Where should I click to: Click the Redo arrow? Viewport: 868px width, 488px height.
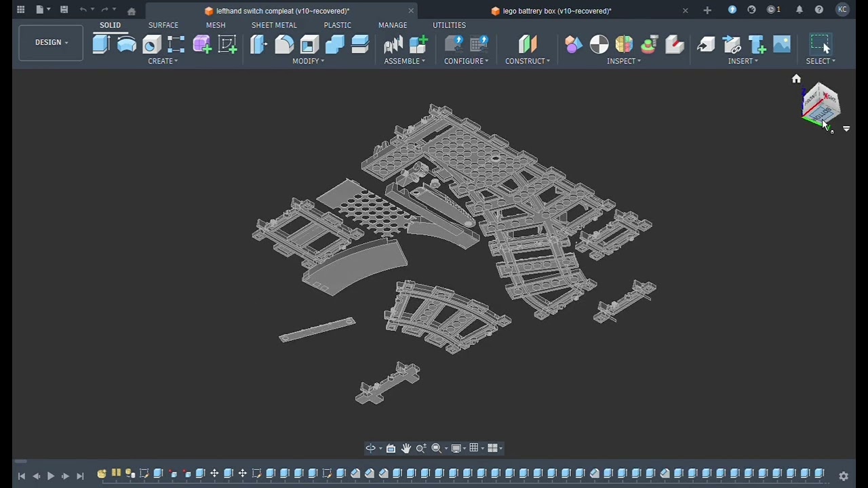tap(104, 9)
